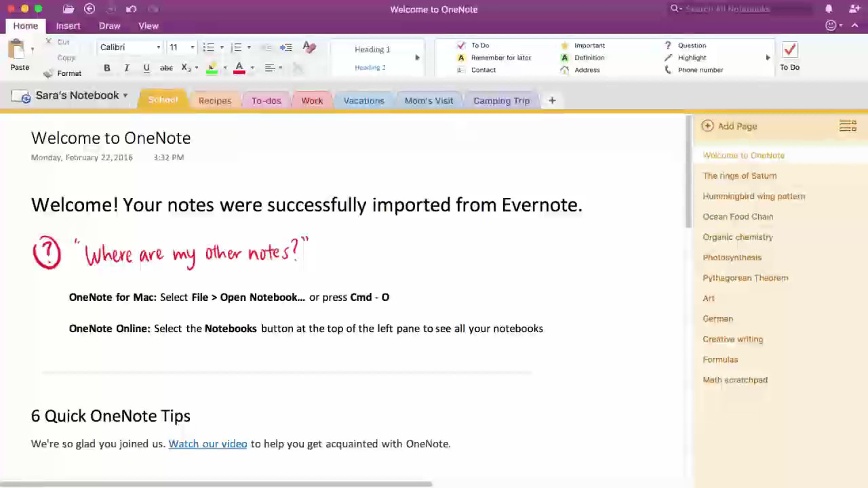Image resolution: width=868 pixels, height=488 pixels.
Task: Insert a numbered list
Action: 236,47
